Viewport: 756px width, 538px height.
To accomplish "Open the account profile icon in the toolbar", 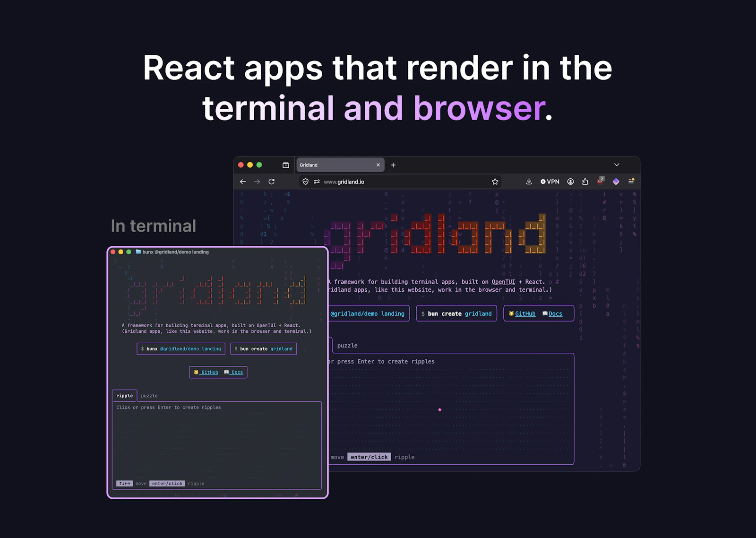I will pos(570,181).
